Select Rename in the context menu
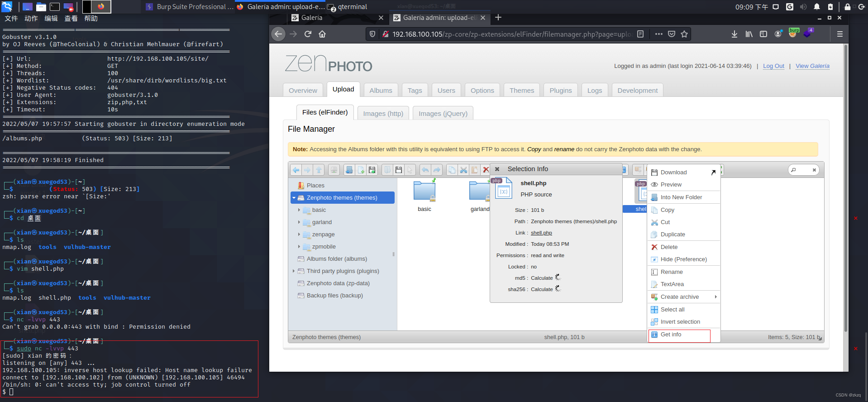The height and width of the screenshot is (402, 868). click(x=684, y=272)
